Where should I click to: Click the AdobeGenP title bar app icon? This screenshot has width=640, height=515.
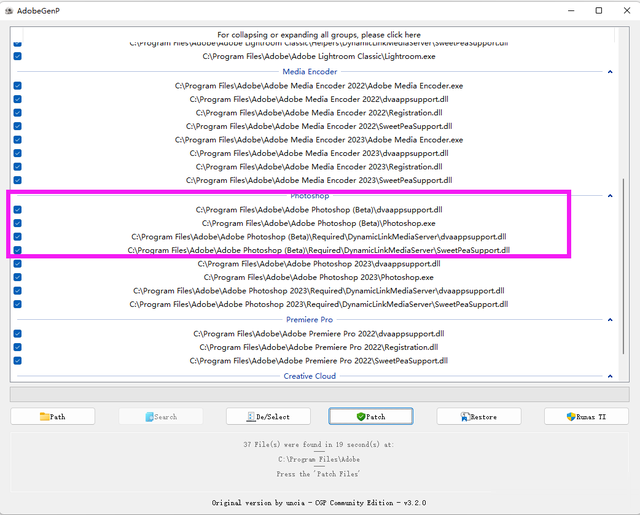pos(9,11)
